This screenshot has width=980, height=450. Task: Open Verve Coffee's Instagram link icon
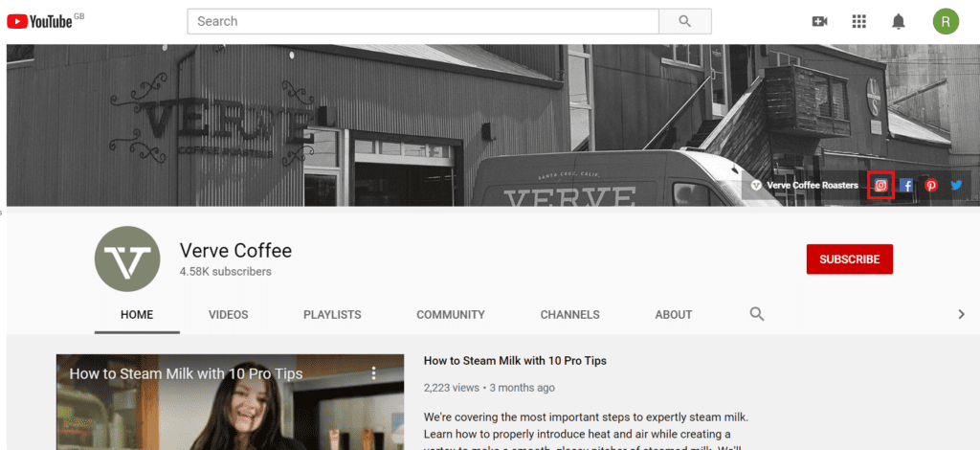[880, 186]
